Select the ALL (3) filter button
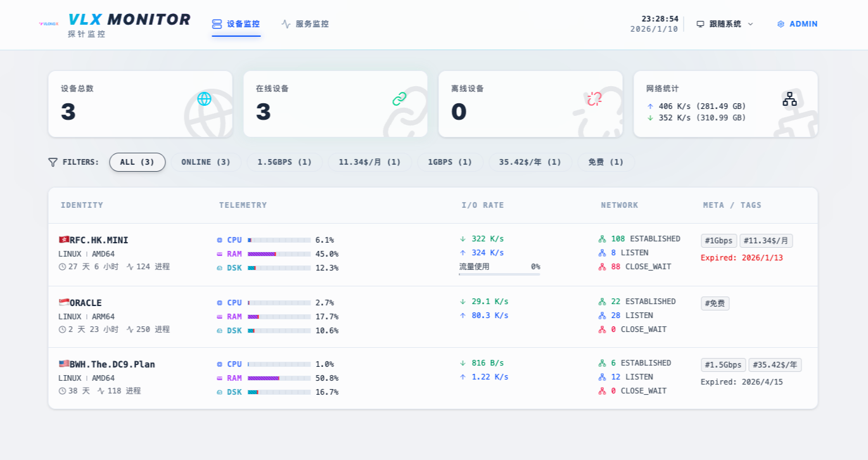 click(x=137, y=162)
